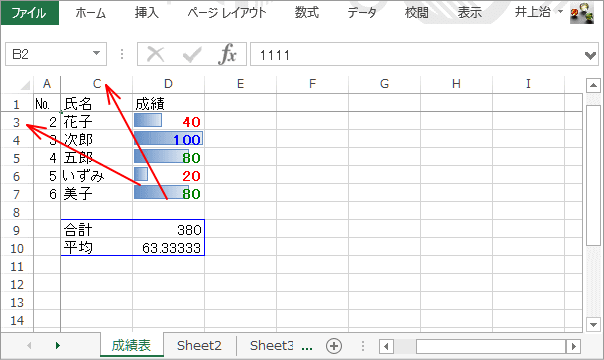
Task: Click the formula bar enter checkmark icon
Action: point(192,54)
